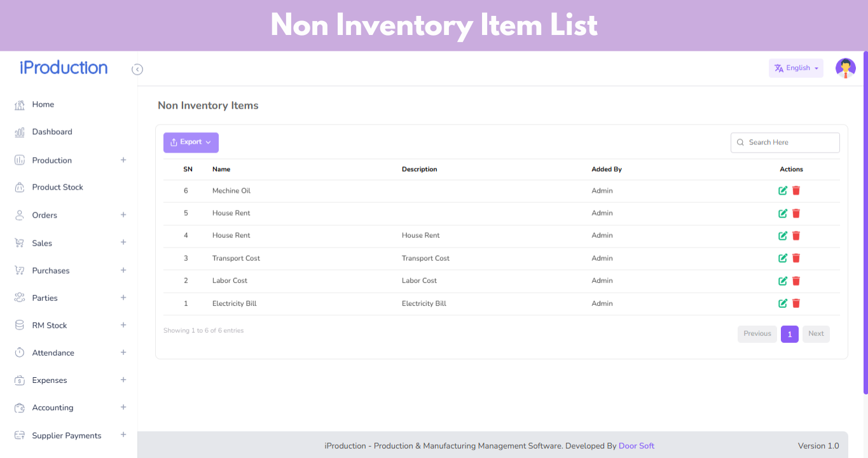Select page 1 in the pagination control
Image resolution: width=868 pixels, height=458 pixels.
[789, 334]
